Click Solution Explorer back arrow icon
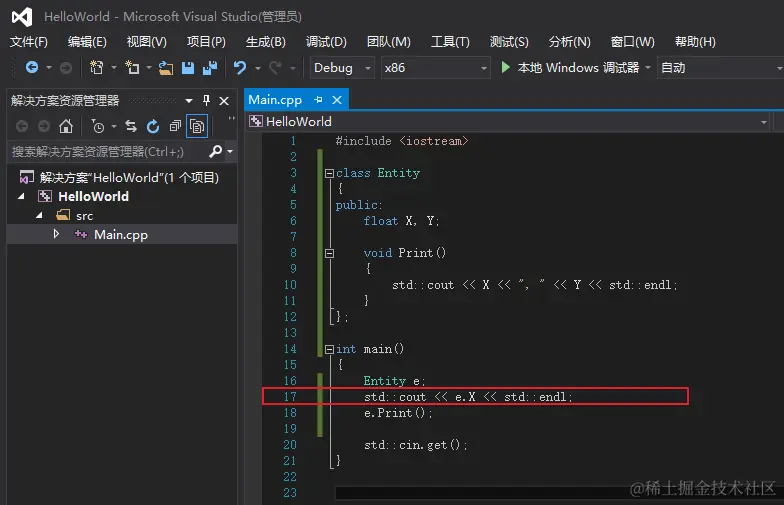The image size is (784, 505). click(22, 126)
